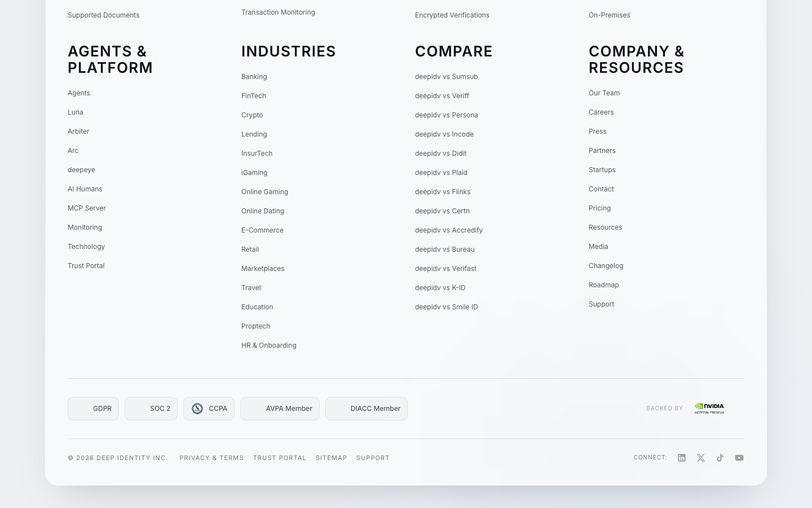Click the DIACC Member badge
The height and width of the screenshot is (508, 812).
[367, 409]
